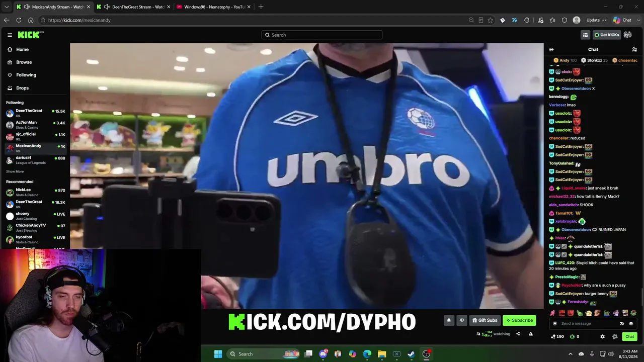Viewport: 644px width, 362px height.
Task: Share the stream with share icon
Action: [x=518, y=334]
